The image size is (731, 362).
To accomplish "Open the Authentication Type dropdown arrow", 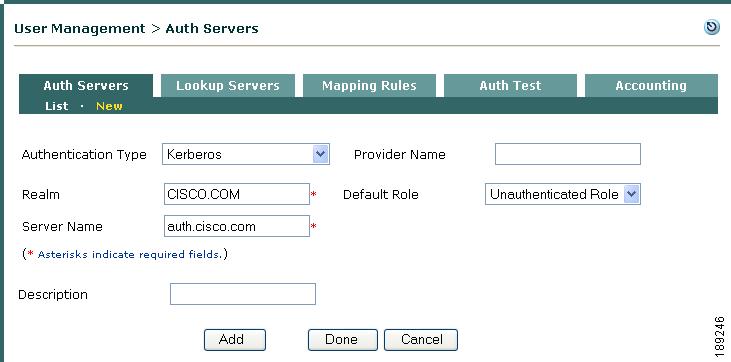I will [320, 154].
